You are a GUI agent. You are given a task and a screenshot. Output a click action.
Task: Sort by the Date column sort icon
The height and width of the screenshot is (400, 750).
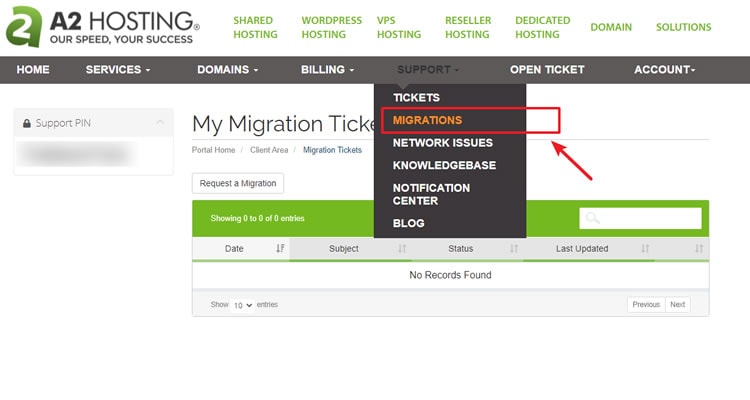point(280,248)
